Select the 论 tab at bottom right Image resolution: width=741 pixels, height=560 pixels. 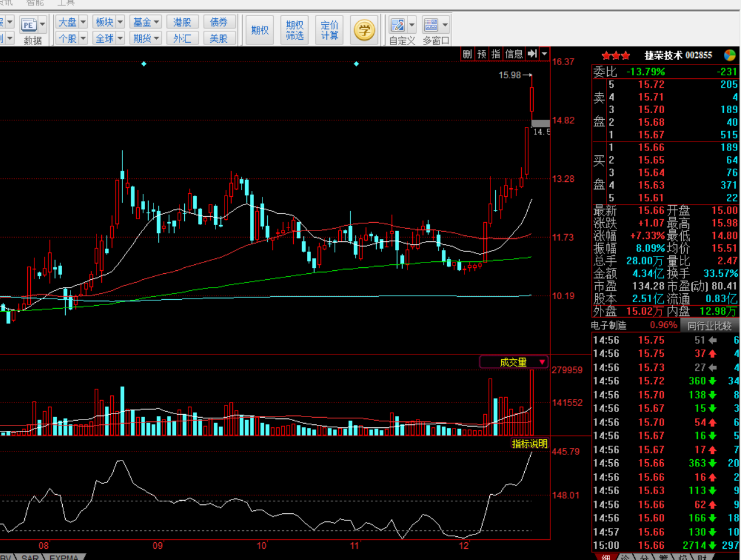tap(624, 557)
